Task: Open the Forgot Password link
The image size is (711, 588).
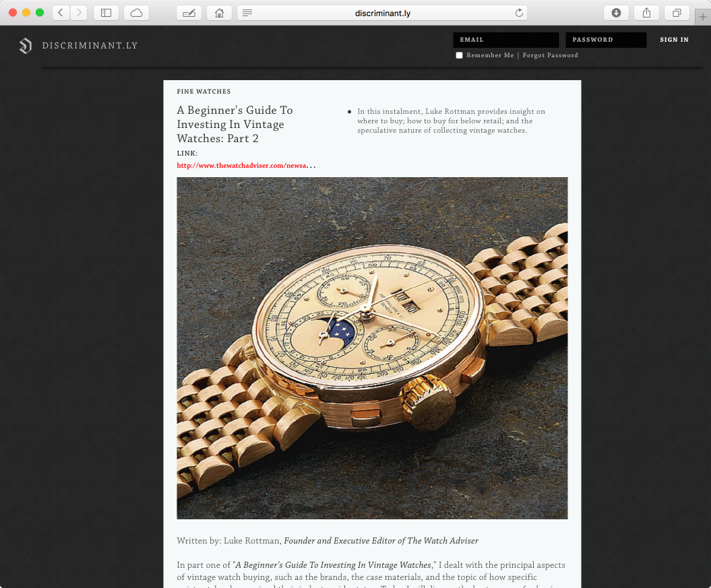Action: (x=551, y=55)
